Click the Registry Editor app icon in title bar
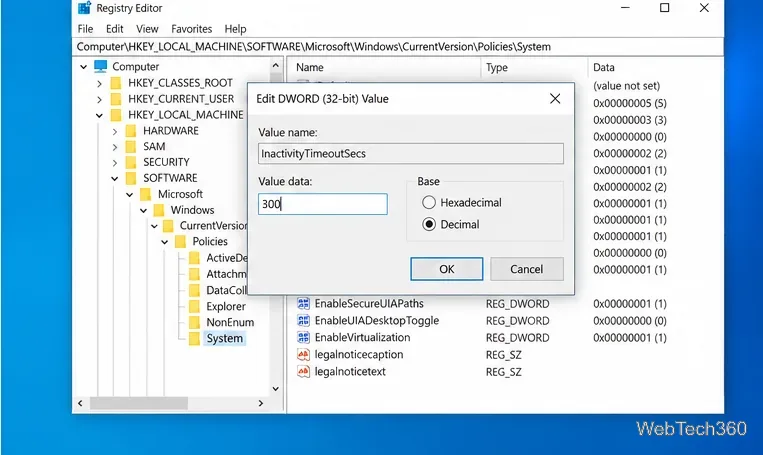The width and height of the screenshot is (763, 455). [x=84, y=8]
